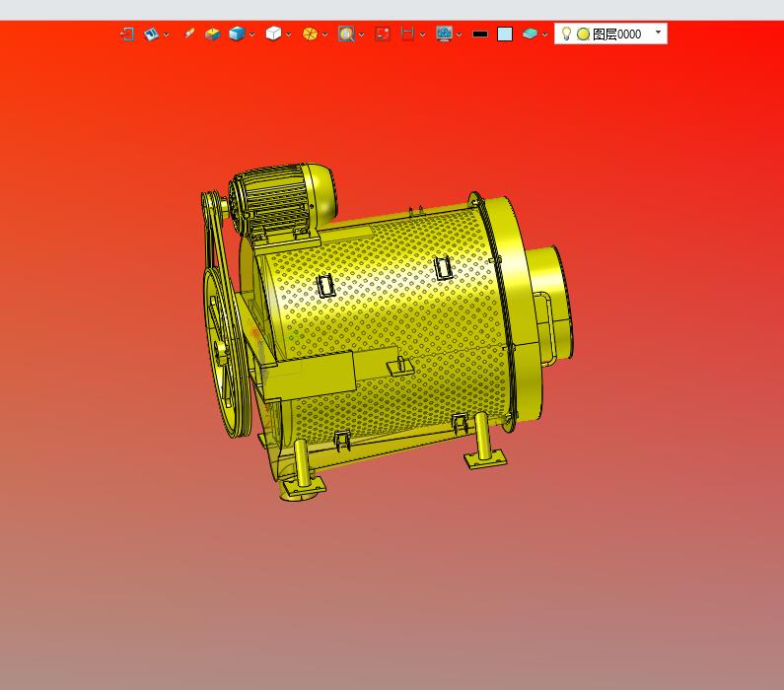Toggle the layer light bulb visibility
Image resolution: width=784 pixels, height=690 pixels.
pos(566,34)
